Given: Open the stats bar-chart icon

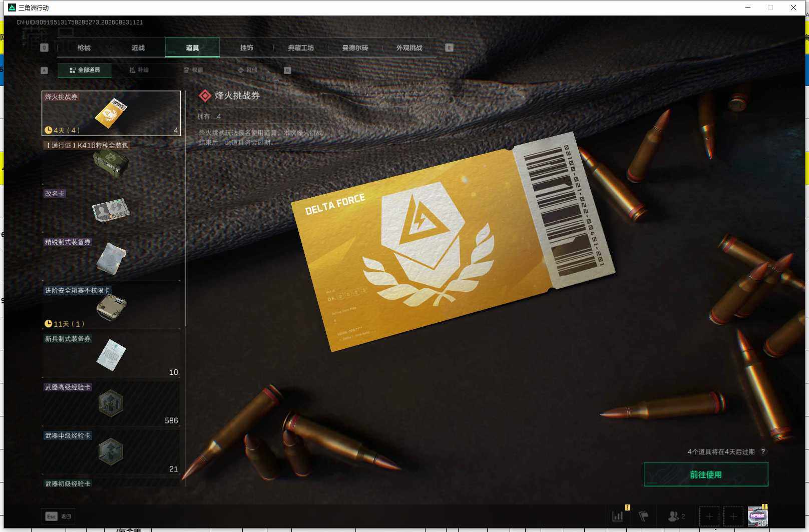Looking at the screenshot, I should tap(618, 516).
